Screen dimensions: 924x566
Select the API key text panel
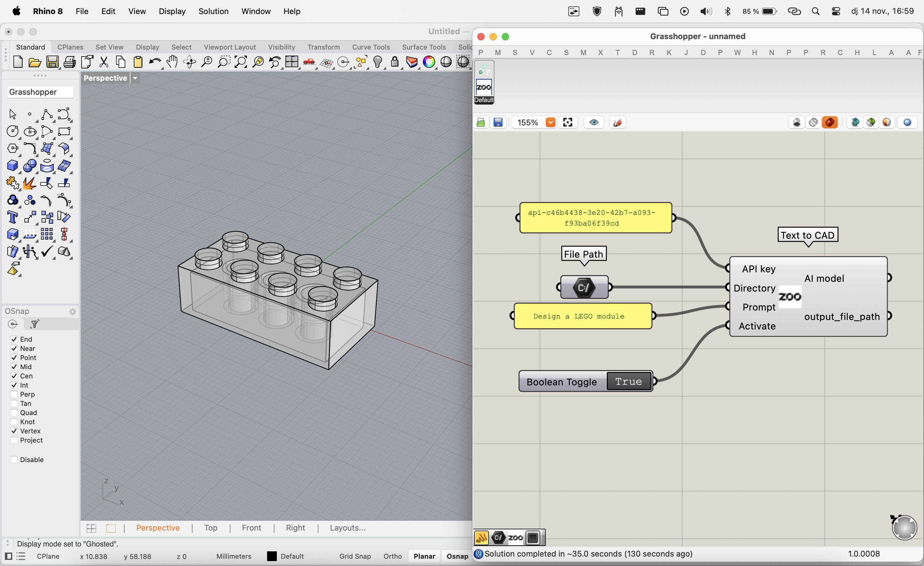(x=596, y=218)
